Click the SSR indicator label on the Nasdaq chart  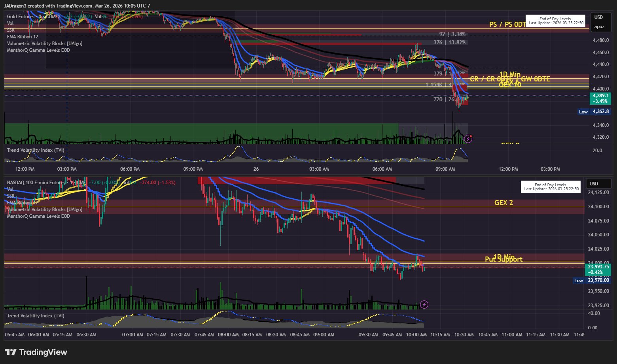(x=11, y=196)
